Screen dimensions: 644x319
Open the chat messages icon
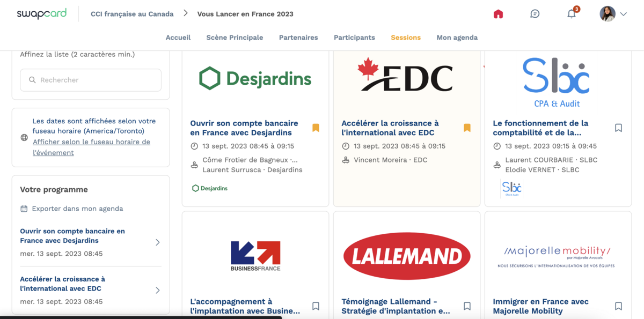click(x=535, y=14)
